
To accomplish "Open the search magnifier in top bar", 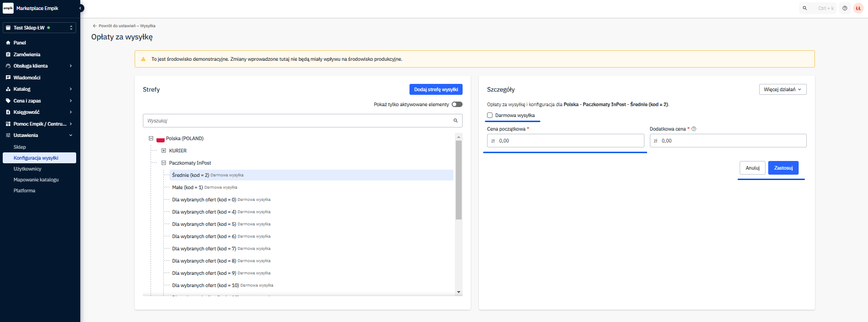I will [805, 8].
